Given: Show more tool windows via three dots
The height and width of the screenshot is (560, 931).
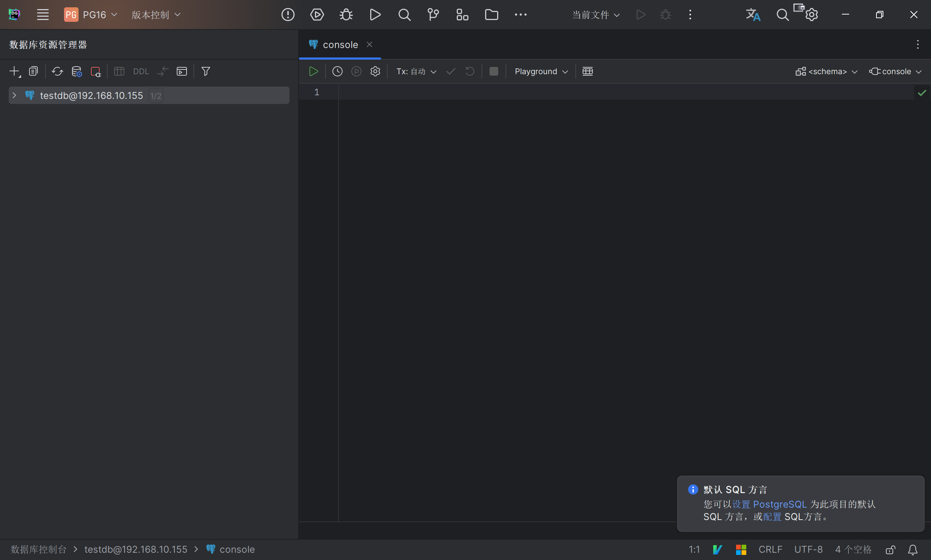Looking at the screenshot, I should pyautogui.click(x=521, y=15).
